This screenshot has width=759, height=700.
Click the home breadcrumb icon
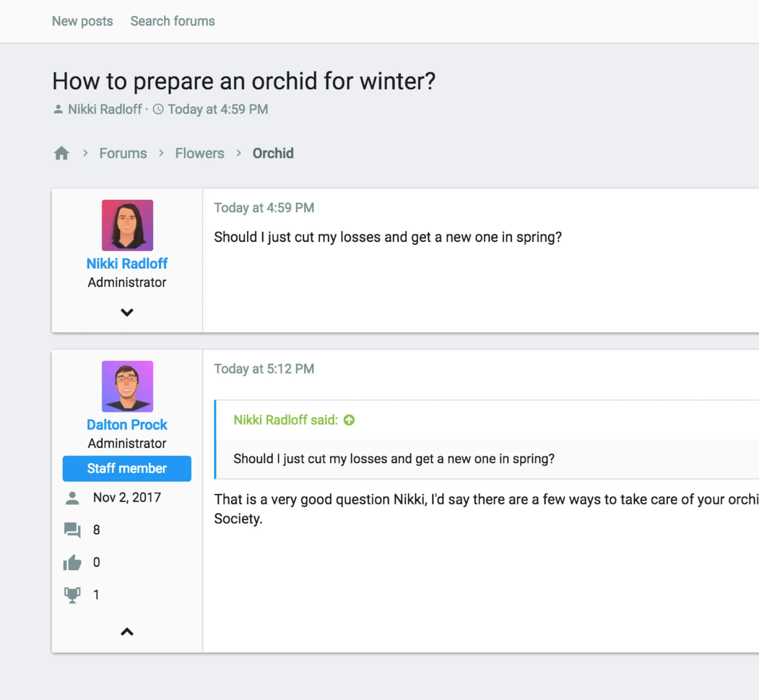(62, 153)
